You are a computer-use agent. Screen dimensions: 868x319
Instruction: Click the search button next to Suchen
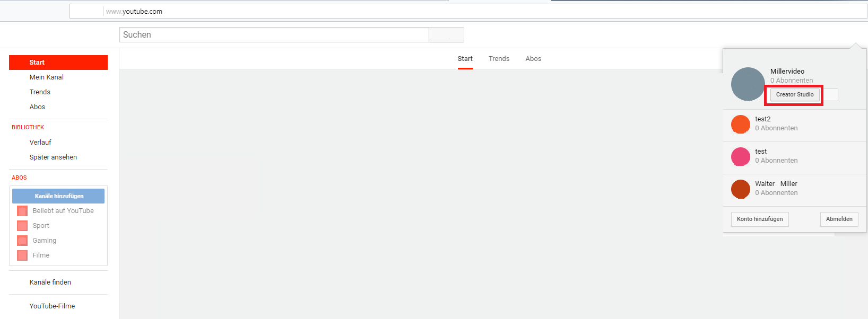point(446,35)
